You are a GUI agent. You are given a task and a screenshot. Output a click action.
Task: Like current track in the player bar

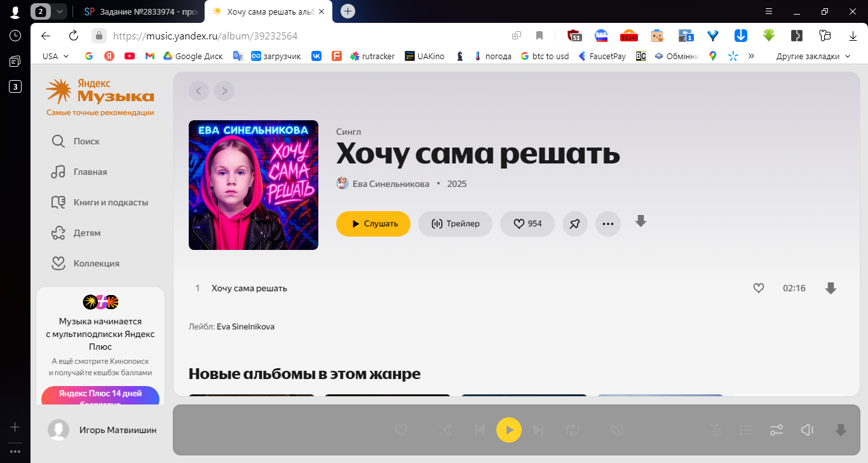tap(401, 430)
